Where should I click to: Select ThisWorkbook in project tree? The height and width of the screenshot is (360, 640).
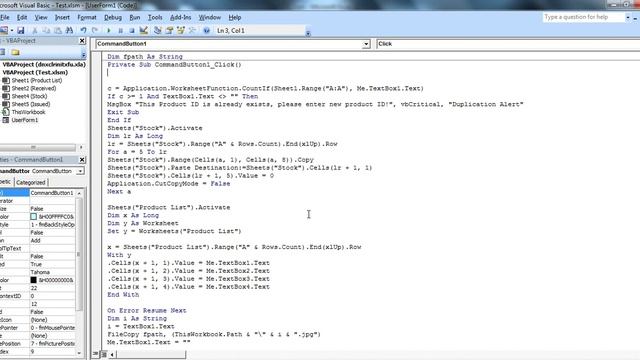[29, 112]
